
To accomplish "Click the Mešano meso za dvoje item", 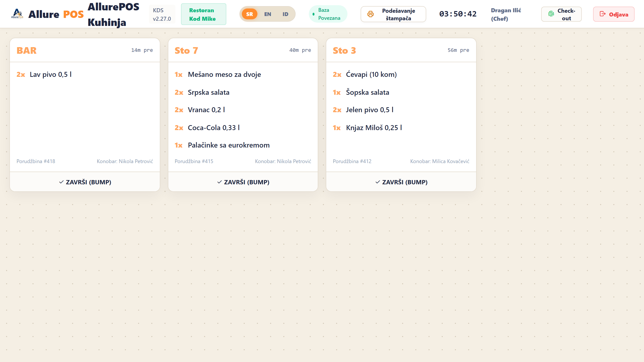I will point(224,74).
